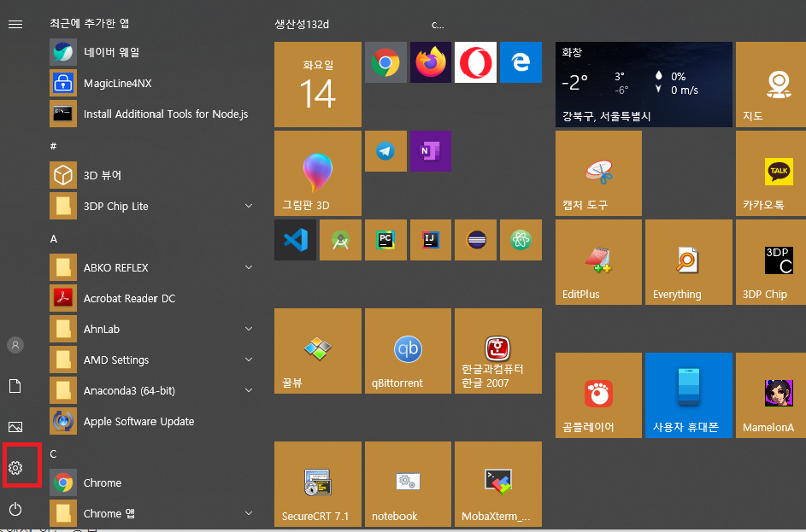Open Chrome in the app list
The width and height of the screenshot is (806, 532).
click(152, 482)
